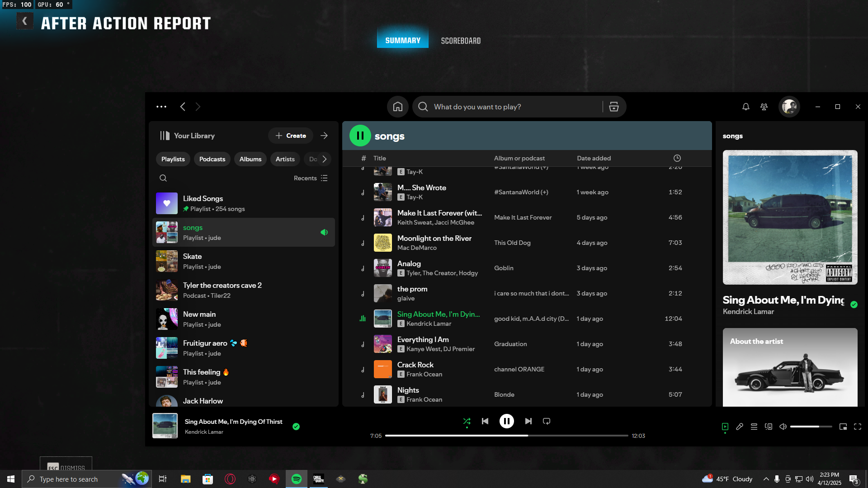
Task: Mute the volume speaker icon
Action: pyautogui.click(x=783, y=427)
